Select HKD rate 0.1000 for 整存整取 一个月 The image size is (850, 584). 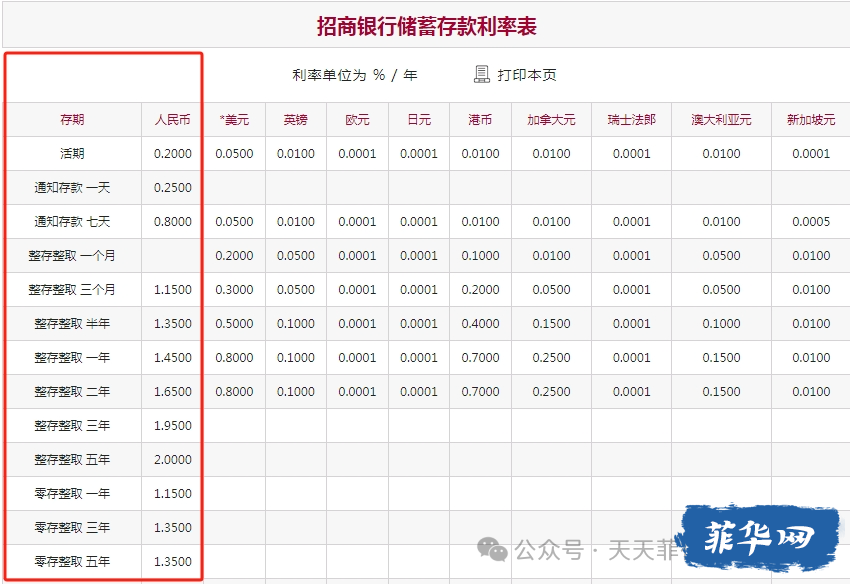[480, 256]
